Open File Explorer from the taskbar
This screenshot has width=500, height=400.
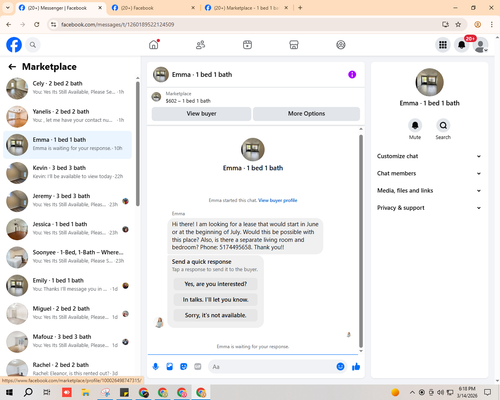(86, 392)
